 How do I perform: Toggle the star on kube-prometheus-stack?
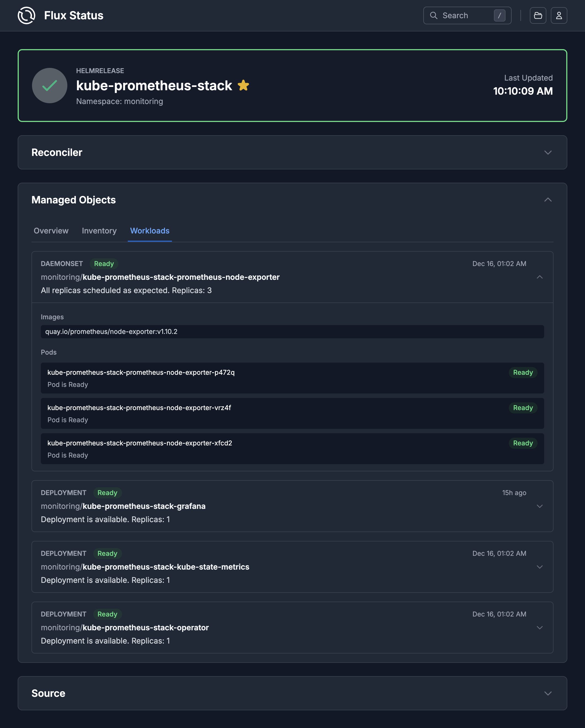coord(244,85)
